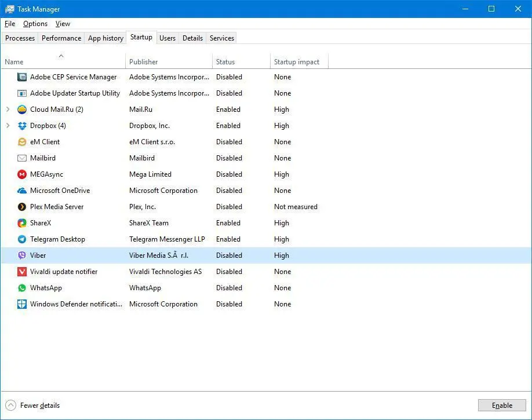532x420 pixels.
Task: Click the ShareX icon
Action: [x=22, y=223]
